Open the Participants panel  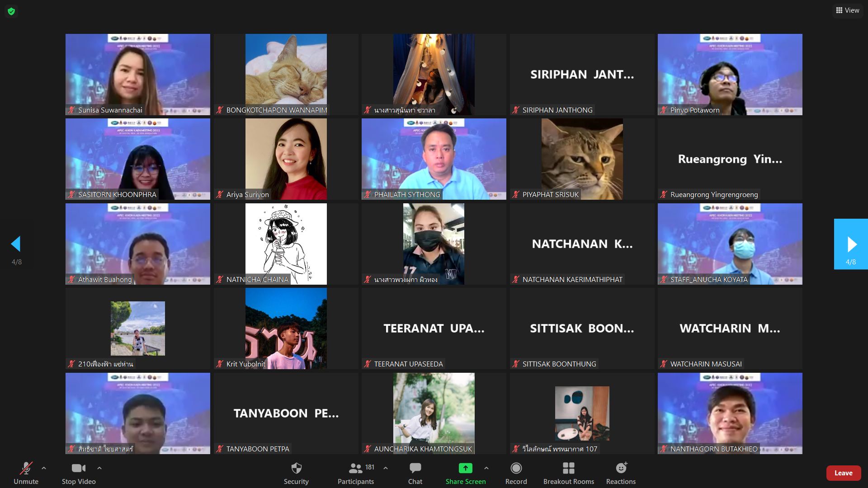tap(356, 473)
